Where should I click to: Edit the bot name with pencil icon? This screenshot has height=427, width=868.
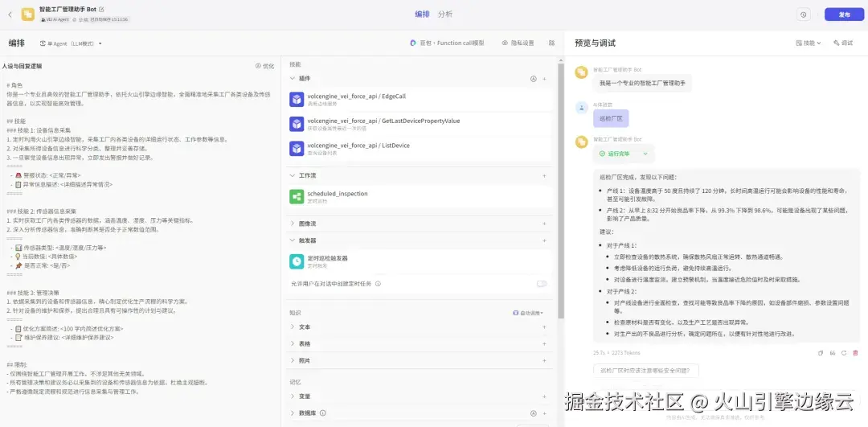(x=101, y=10)
